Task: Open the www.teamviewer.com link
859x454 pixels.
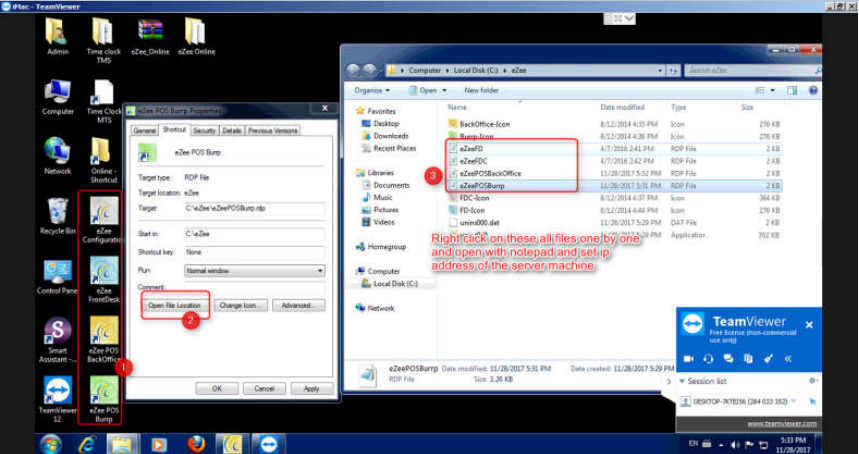Action: point(782,424)
